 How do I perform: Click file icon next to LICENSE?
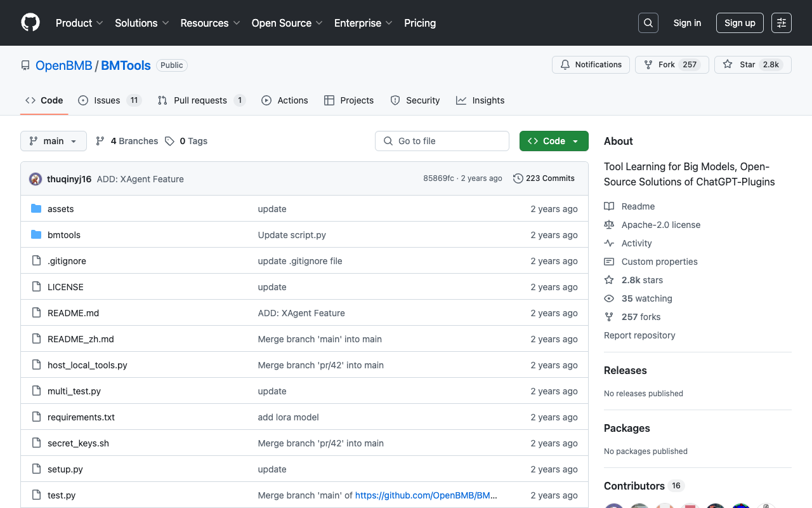tap(36, 287)
